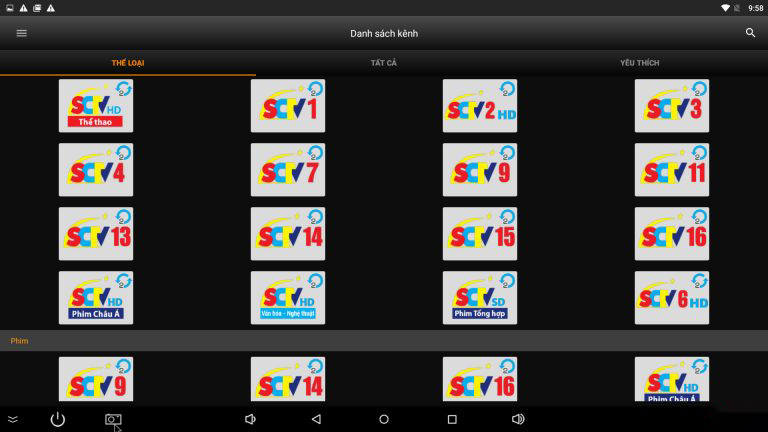Open the SCTV7 channel

[x=288, y=170]
